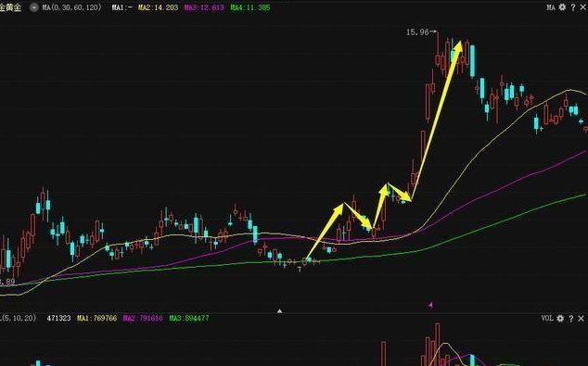
Task: Click the magenta MA3:12.613 legend value
Action: (x=204, y=7)
